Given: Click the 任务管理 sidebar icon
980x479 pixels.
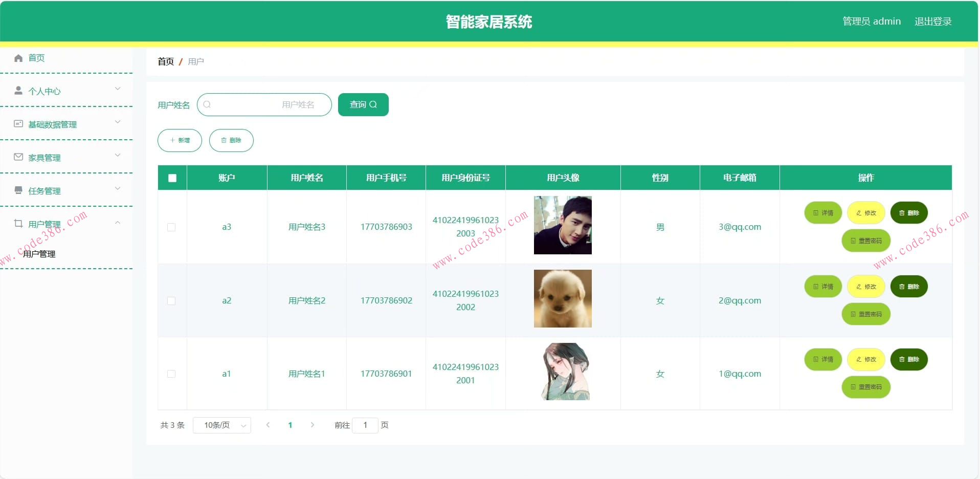Looking at the screenshot, I should coord(18,190).
